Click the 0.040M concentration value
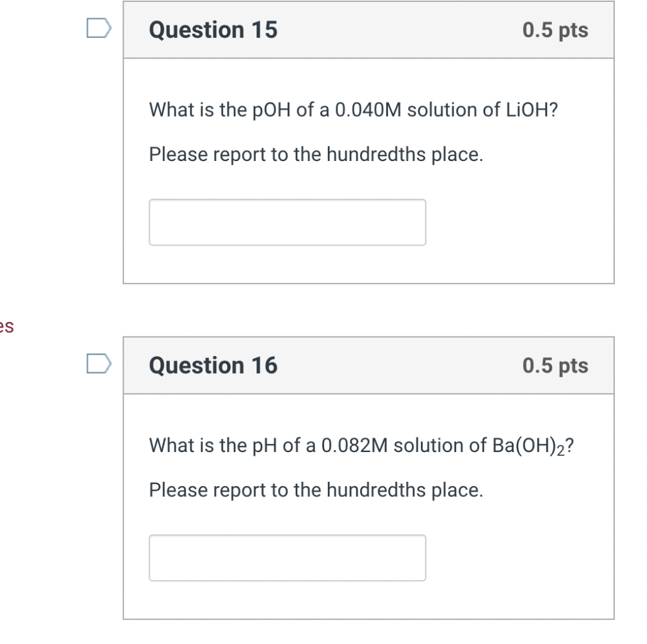647x644 pixels. point(368,110)
